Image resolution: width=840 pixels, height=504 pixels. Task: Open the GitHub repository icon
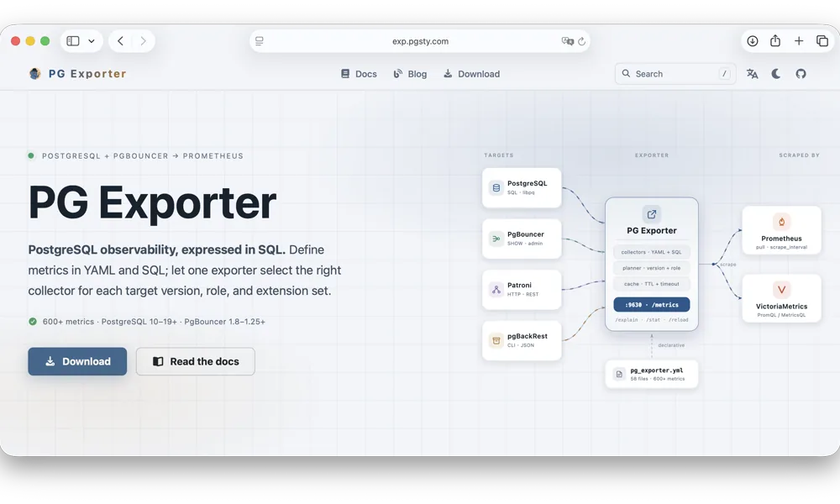point(801,74)
